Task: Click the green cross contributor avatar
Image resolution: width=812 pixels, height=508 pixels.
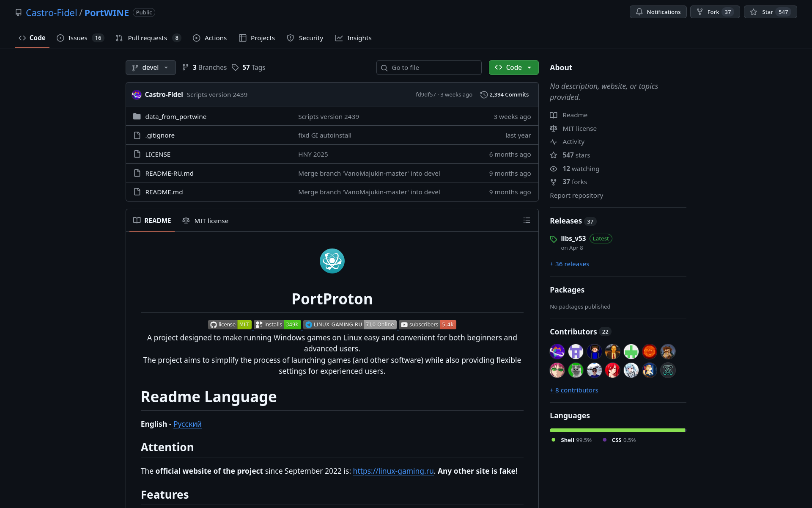Action: point(631,351)
